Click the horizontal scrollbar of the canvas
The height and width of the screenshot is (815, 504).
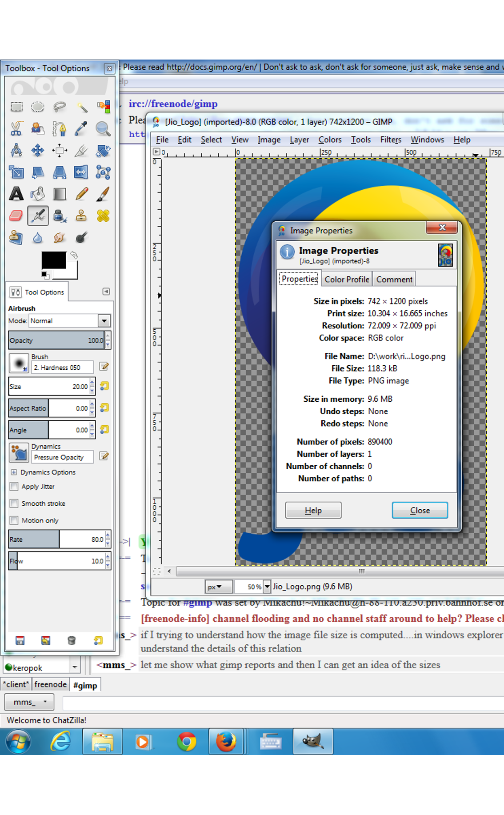(x=340, y=571)
